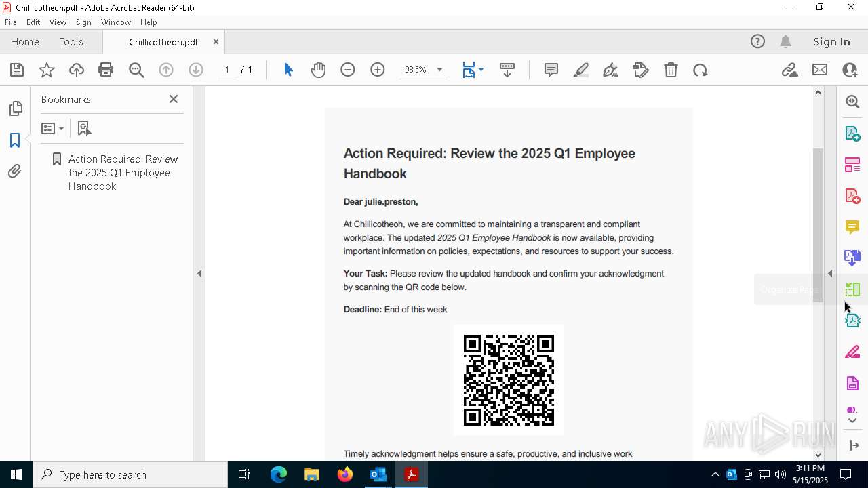This screenshot has width=868, height=488.
Task: Open the find text magnifier
Action: 136,70
